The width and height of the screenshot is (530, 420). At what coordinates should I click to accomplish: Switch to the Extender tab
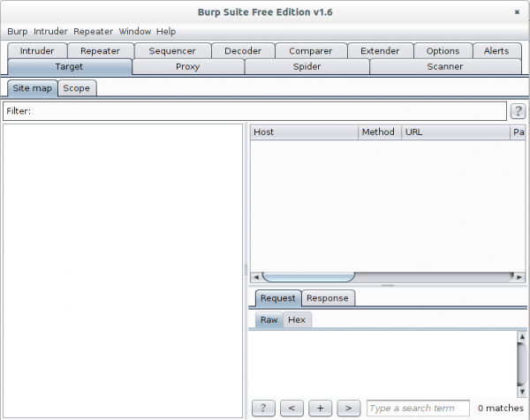point(380,51)
